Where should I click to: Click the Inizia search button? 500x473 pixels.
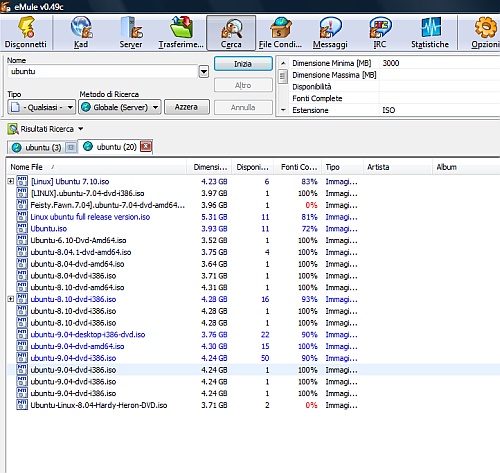click(243, 64)
